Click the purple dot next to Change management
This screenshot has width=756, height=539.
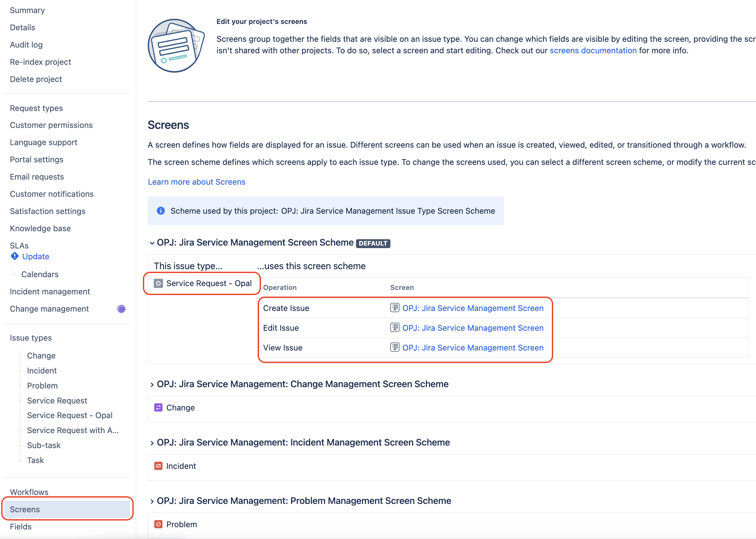coord(122,309)
